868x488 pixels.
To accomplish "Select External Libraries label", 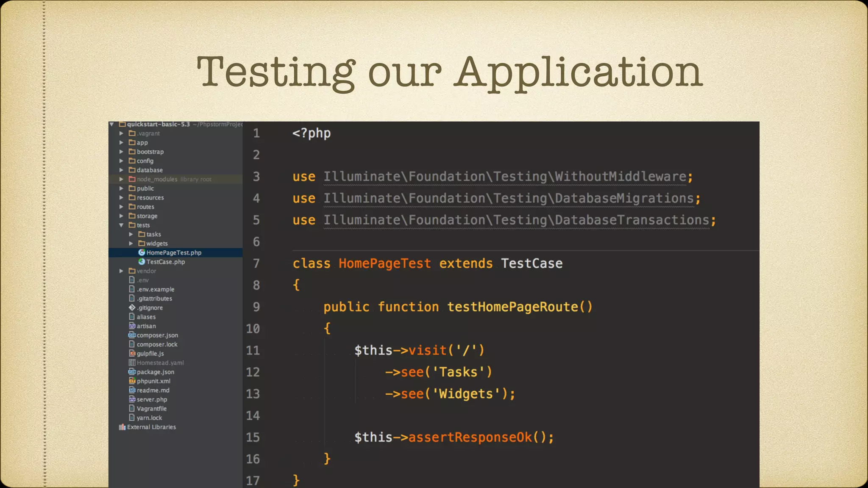I will pyautogui.click(x=151, y=427).
